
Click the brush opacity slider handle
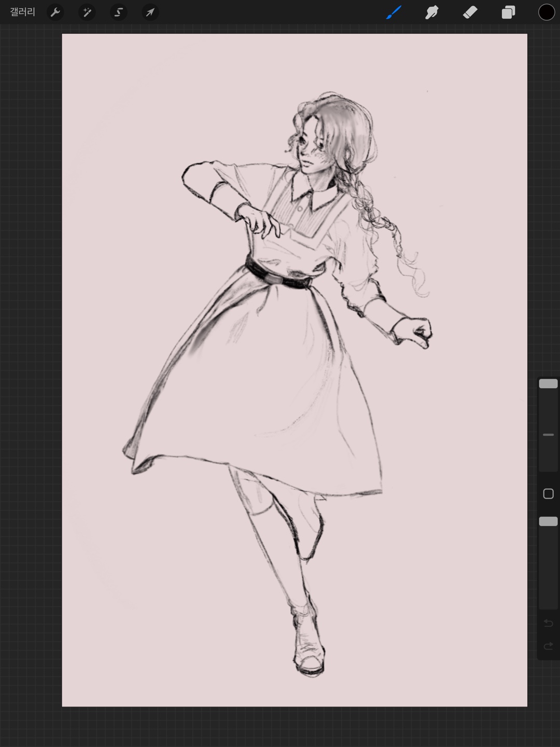pyautogui.click(x=548, y=521)
